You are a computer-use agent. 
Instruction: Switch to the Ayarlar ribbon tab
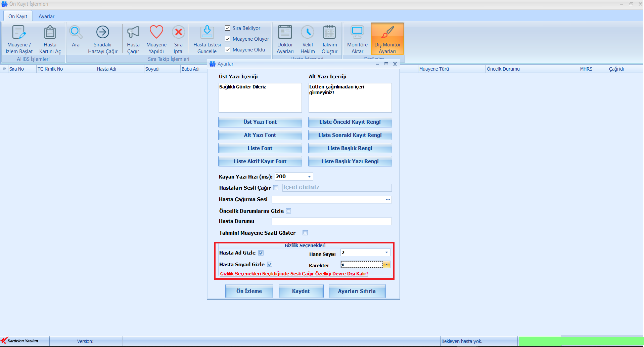point(46,16)
